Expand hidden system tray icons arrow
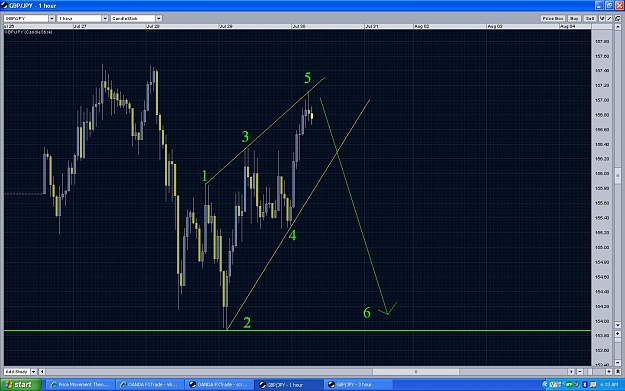Viewport: 625px width, 391px height. (x=545, y=385)
